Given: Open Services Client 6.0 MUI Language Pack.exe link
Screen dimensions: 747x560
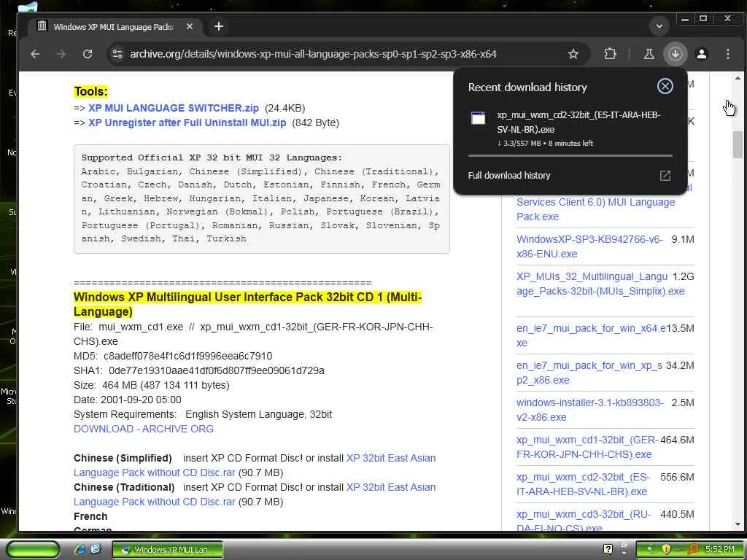Looking at the screenshot, I should click(595, 209).
